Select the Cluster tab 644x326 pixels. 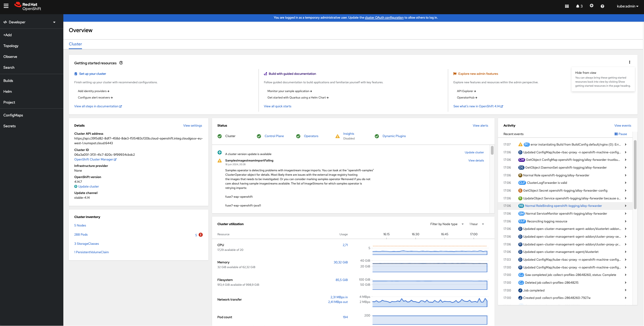pyautogui.click(x=75, y=44)
